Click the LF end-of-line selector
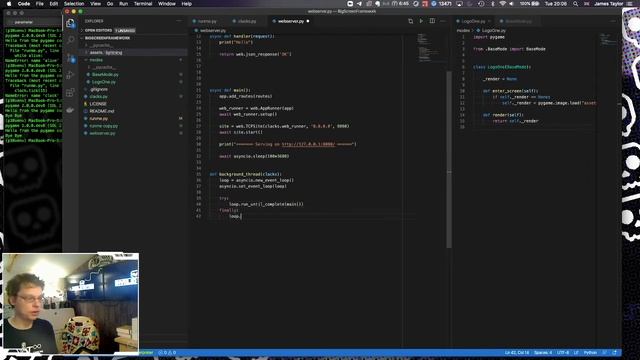Image resolution: width=640 pixels, height=360 pixels. (x=576, y=353)
